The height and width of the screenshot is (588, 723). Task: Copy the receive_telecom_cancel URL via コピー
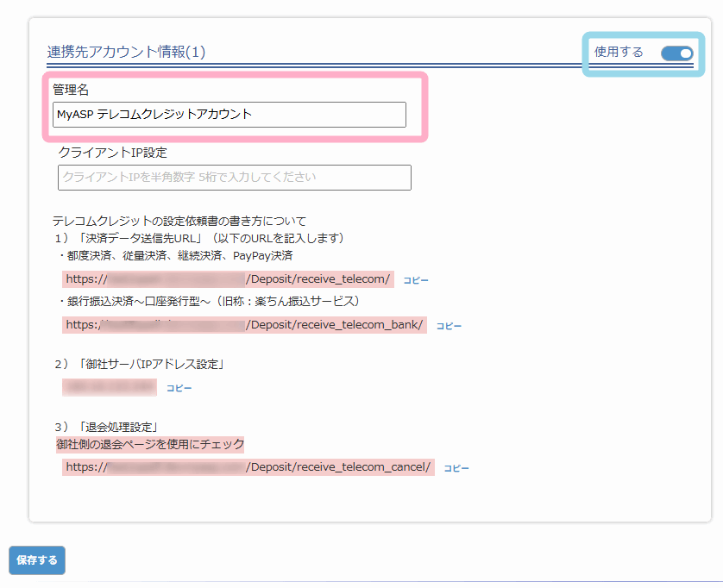456,468
